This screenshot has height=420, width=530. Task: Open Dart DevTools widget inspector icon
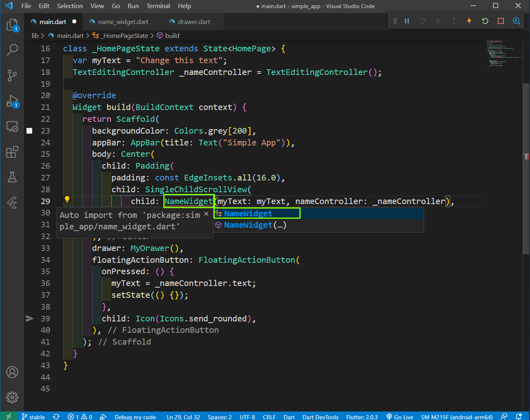click(516, 21)
